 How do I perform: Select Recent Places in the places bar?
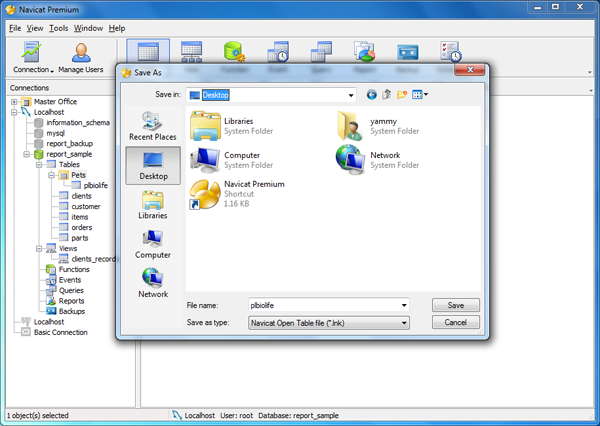(153, 126)
